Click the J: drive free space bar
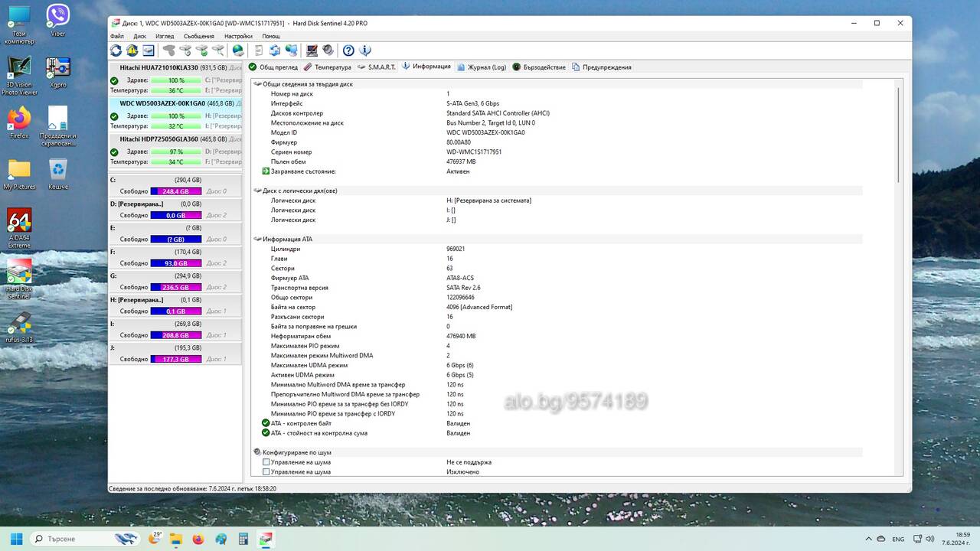This screenshot has width=980, height=551. point(176,359)
